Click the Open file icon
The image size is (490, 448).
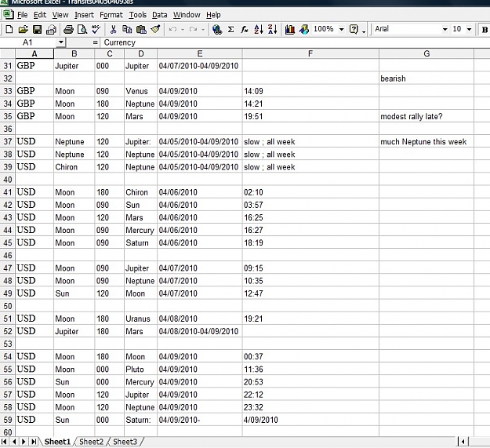(x=23, y=29)
